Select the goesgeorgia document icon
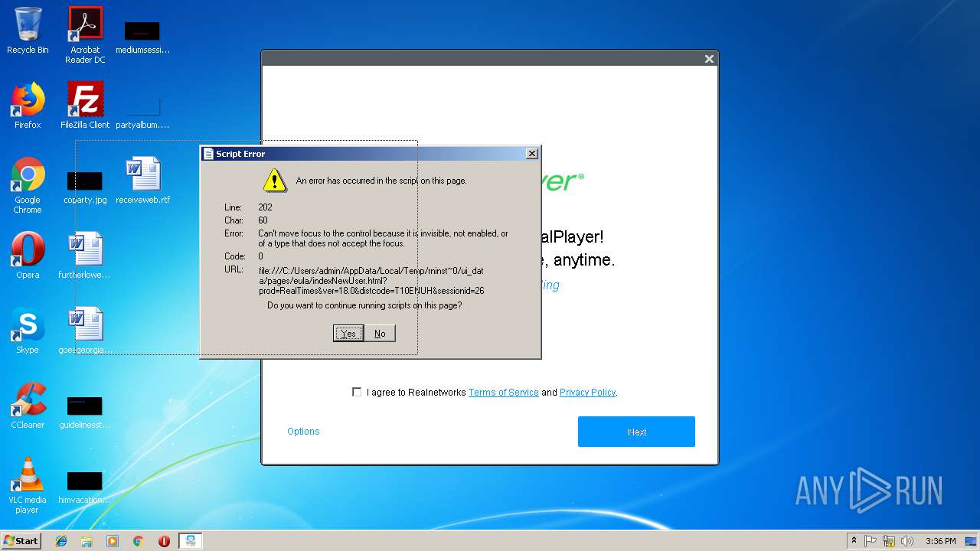The height and width of the screenshot is (551, 980). (85, 331)
